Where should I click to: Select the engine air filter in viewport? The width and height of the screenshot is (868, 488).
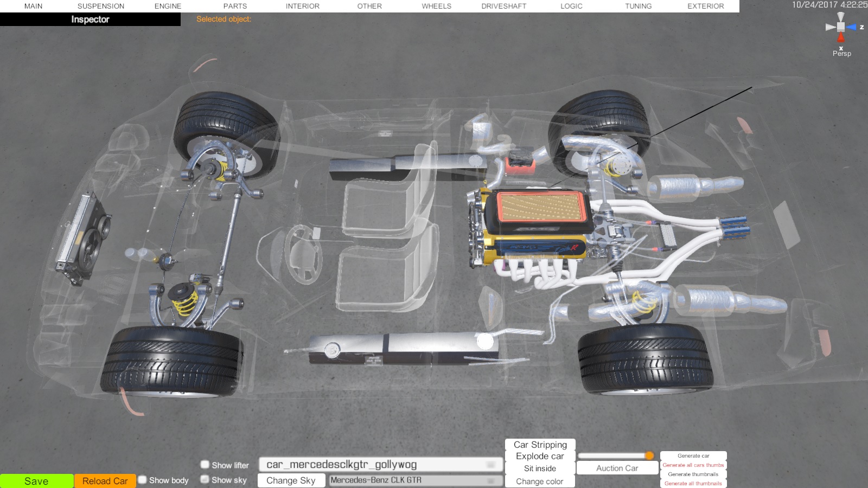click(540, 208)
